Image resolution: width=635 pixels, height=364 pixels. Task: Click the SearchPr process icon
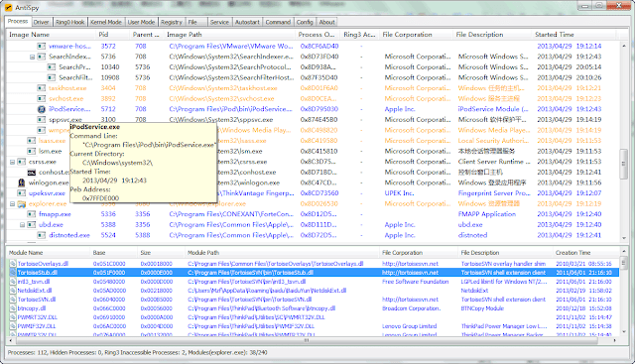(52, 67)
